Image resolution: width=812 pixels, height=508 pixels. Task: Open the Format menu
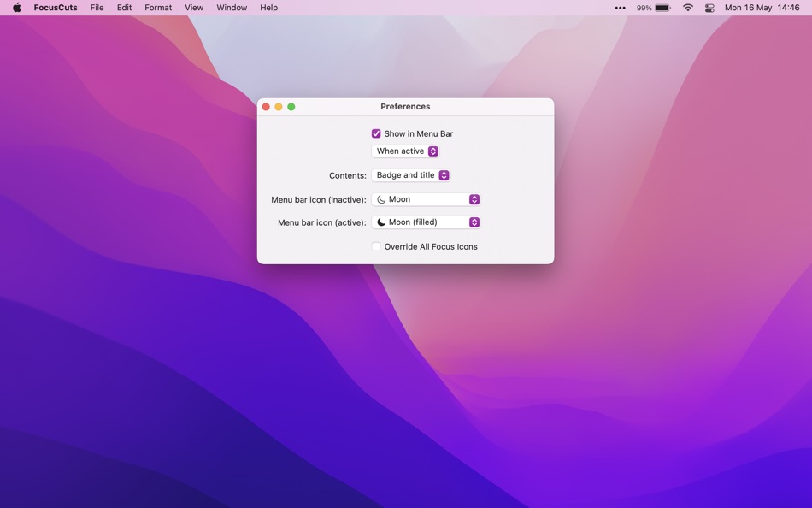(158, 8)
